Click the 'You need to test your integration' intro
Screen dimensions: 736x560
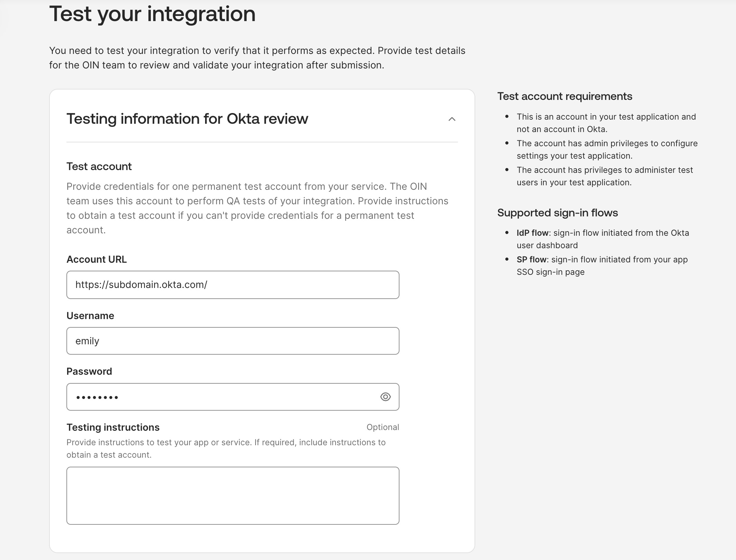point(257,58)
